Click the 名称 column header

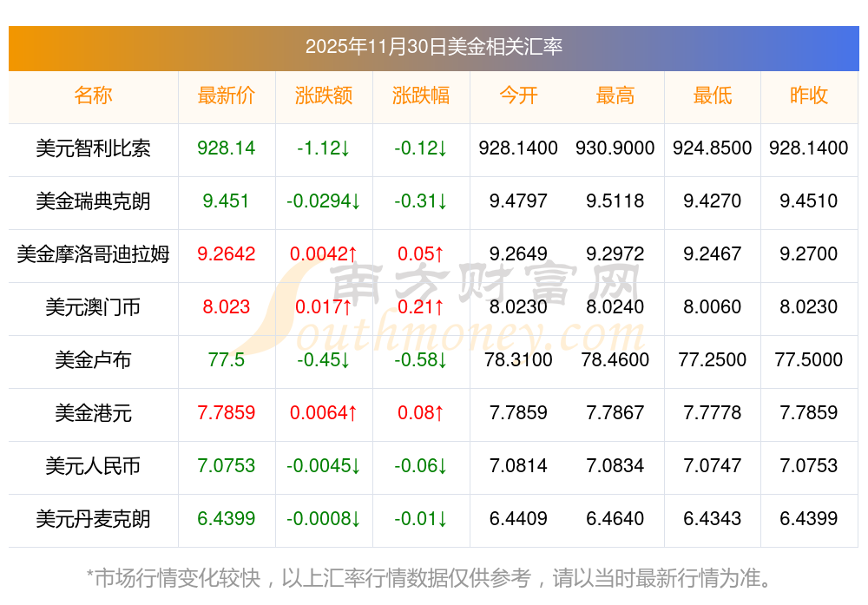click(93, 95)
